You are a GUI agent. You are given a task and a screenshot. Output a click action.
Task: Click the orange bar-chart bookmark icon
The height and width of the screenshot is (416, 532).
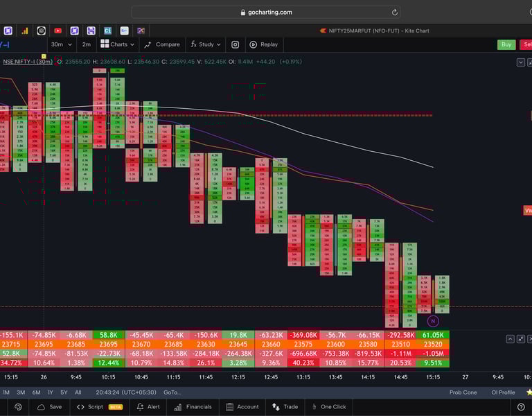[x=25, y=31]
